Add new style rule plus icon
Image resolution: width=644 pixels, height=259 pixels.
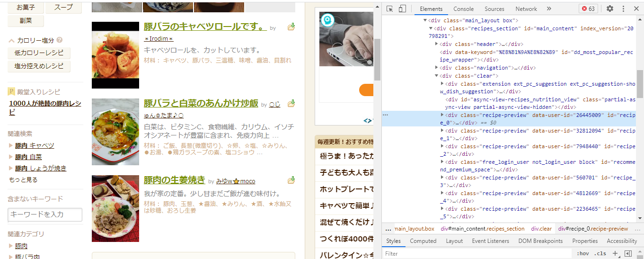615,253
